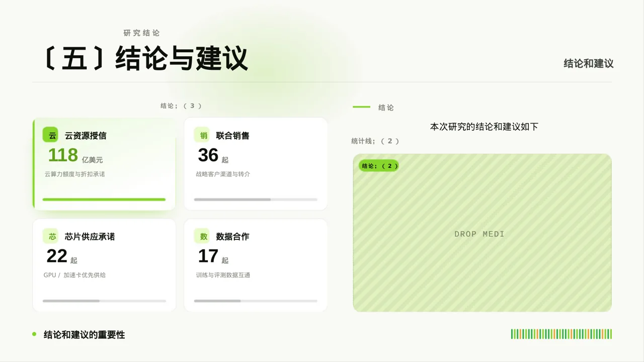The image size is (644, 362).
Task: Select the 云资源授信 card title
Action: coord(86,136)
